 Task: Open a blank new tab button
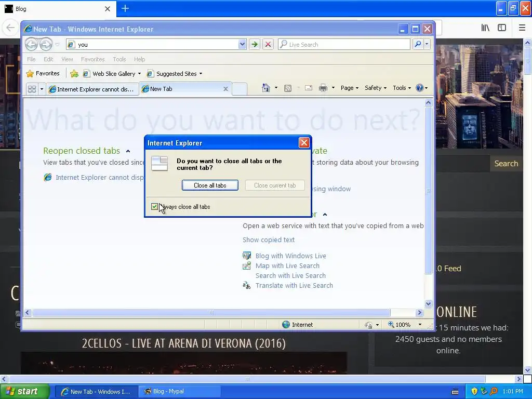[240, 89]
